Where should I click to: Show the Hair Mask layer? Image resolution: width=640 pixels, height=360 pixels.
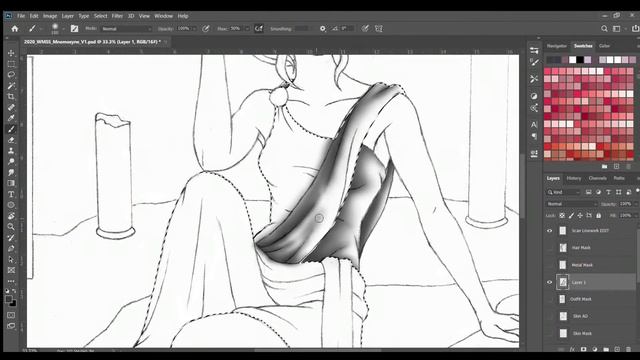[x=549, y=248]
